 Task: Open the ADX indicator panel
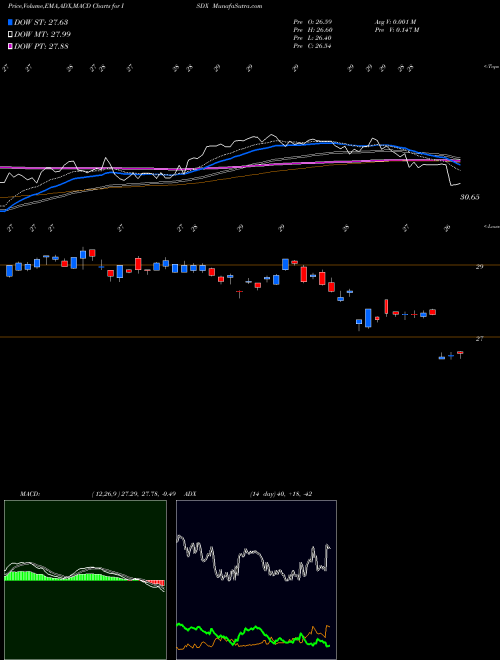tap(256, 580)
